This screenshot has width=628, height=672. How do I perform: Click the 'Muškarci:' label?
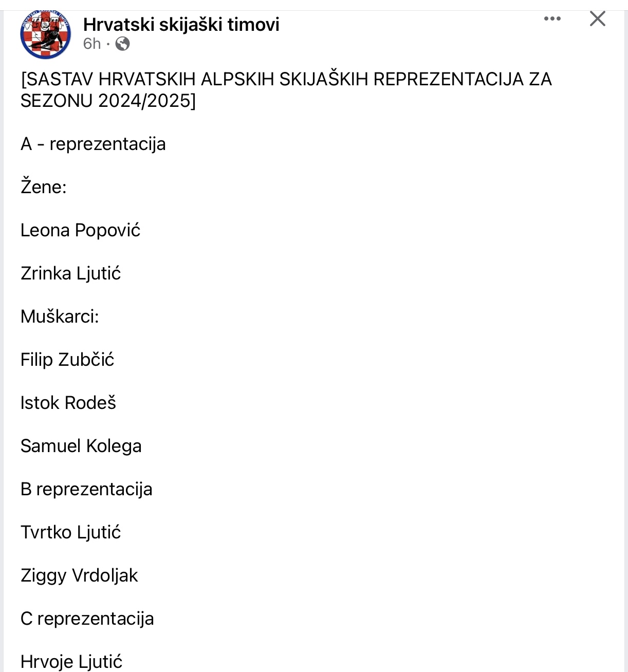pos(60,316)
